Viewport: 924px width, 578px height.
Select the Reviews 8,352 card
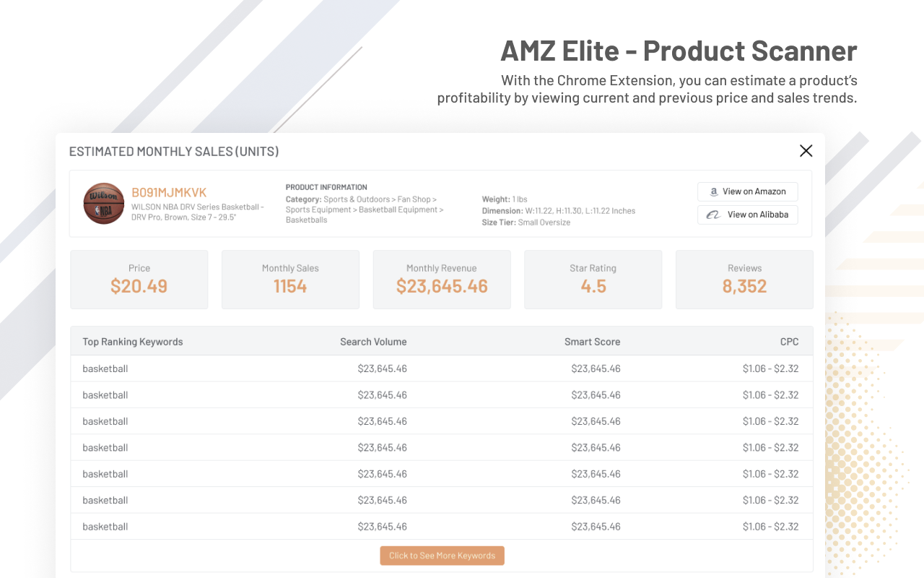coord(744,280)
